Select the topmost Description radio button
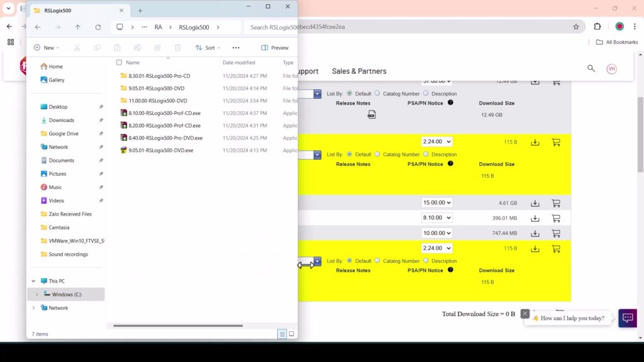 426,94
